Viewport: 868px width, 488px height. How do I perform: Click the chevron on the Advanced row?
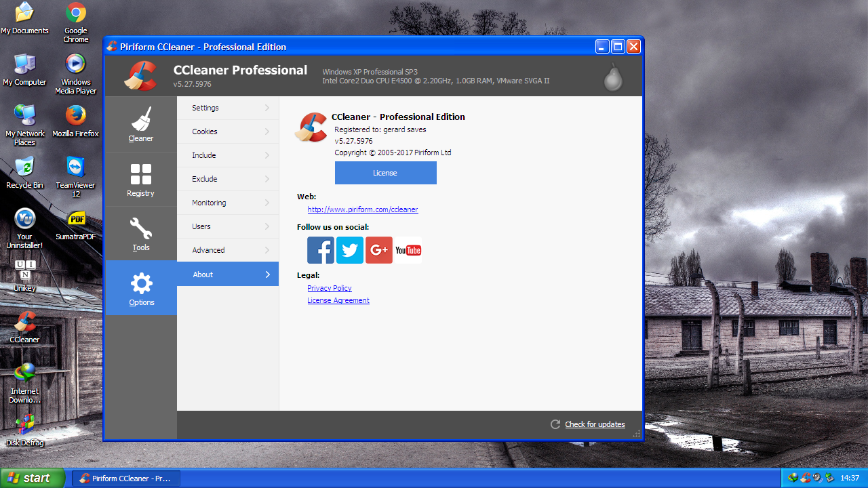pos(267,250)
